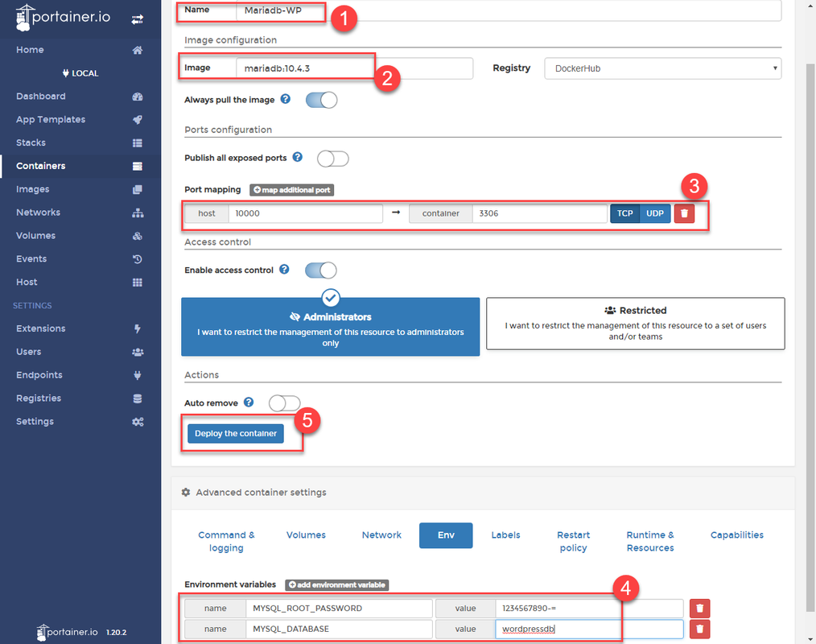Image resolution: width=816 pixels, height=644 pixels.
Task: Turn on the Auto remove switch
Action: [x=284, y=402]
